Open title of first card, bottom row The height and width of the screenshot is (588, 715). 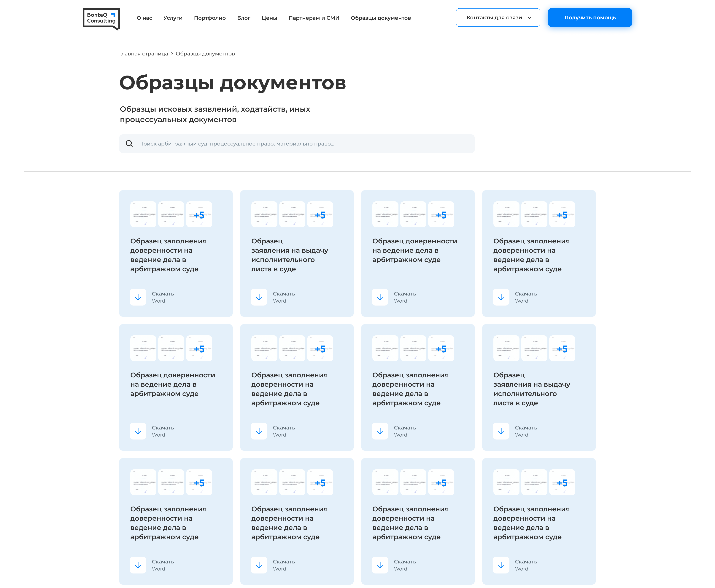[168, 523]
